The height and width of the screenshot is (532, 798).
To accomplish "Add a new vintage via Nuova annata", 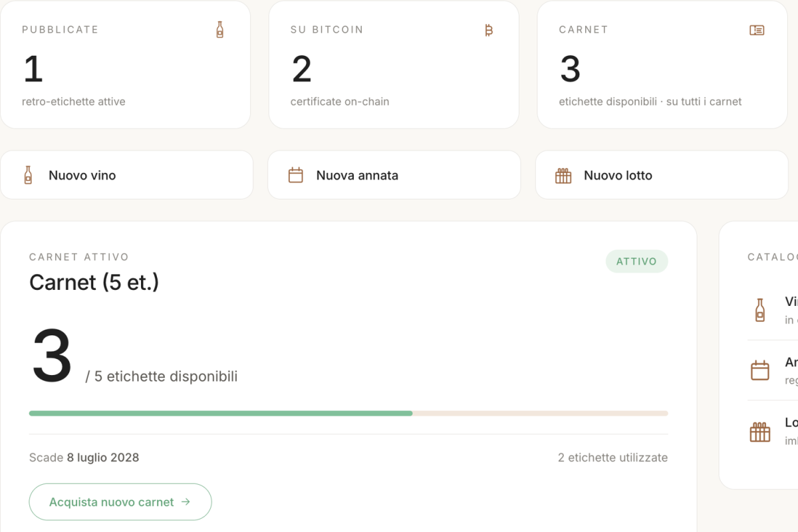I will 394,175.
